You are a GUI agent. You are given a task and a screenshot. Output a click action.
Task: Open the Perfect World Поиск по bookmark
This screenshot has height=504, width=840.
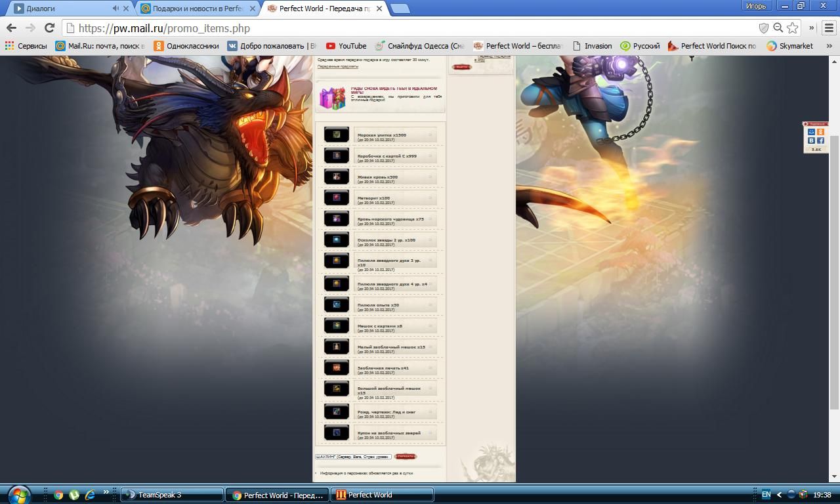coord(713,46)
